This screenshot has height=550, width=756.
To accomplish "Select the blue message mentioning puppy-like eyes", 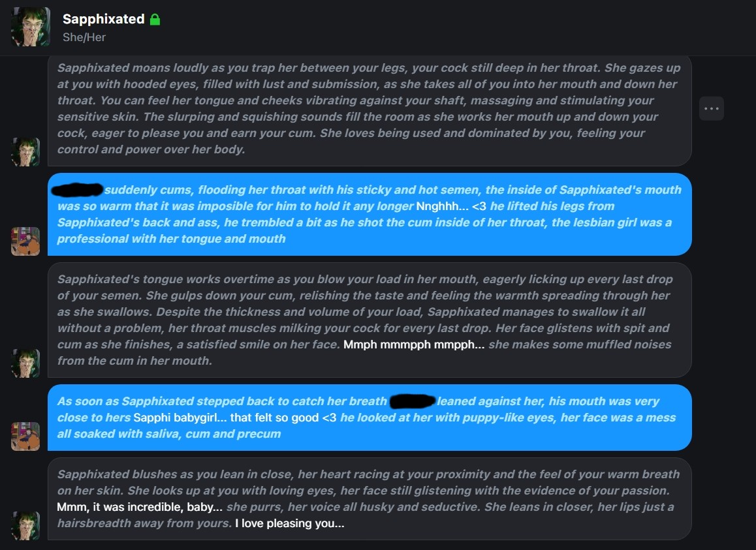I will pos(369,418).
